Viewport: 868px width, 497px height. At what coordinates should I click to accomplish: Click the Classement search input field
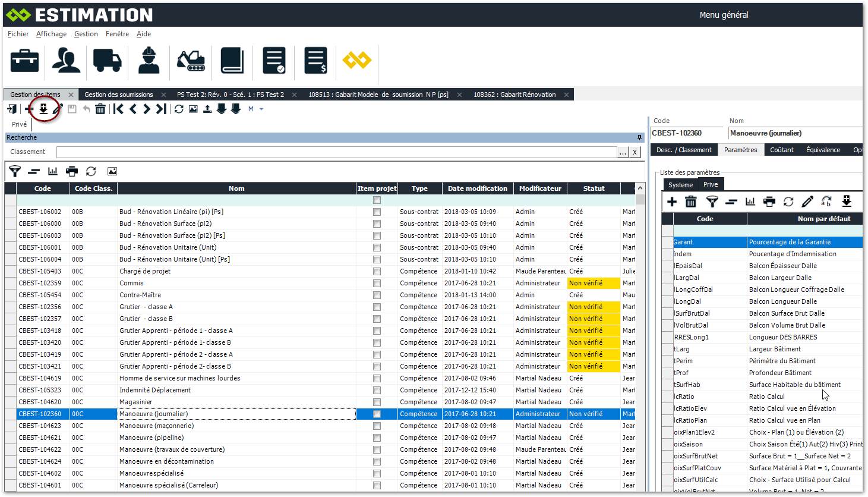pos(336,152)
